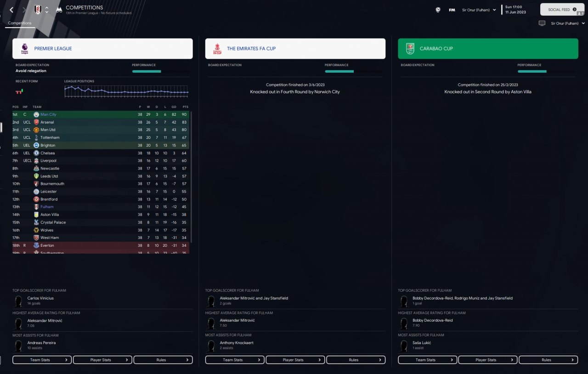Click Anthony Knockaert player silhouette
The image size is (588, 374).
point(211,346)
